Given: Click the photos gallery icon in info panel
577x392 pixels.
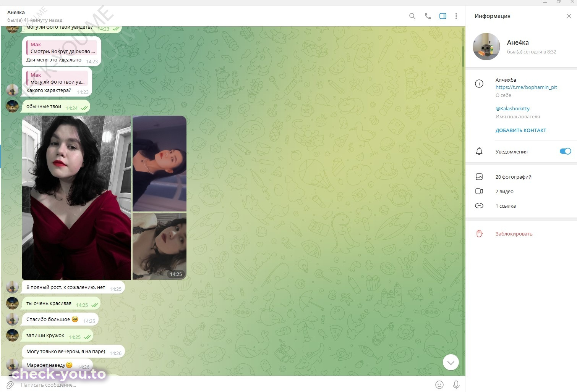Looking at the screenshot, I should tap(479, 177).
